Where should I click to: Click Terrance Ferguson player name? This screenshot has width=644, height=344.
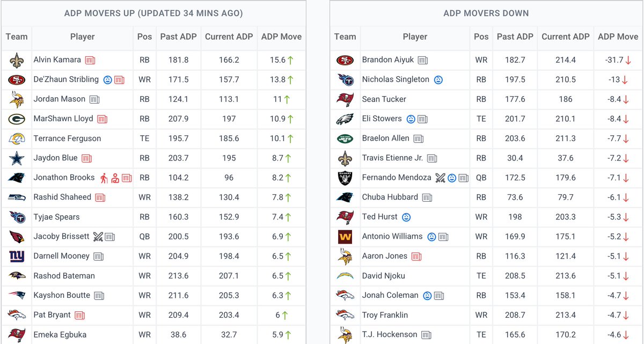pyautogui.click(x=67, y=138)
